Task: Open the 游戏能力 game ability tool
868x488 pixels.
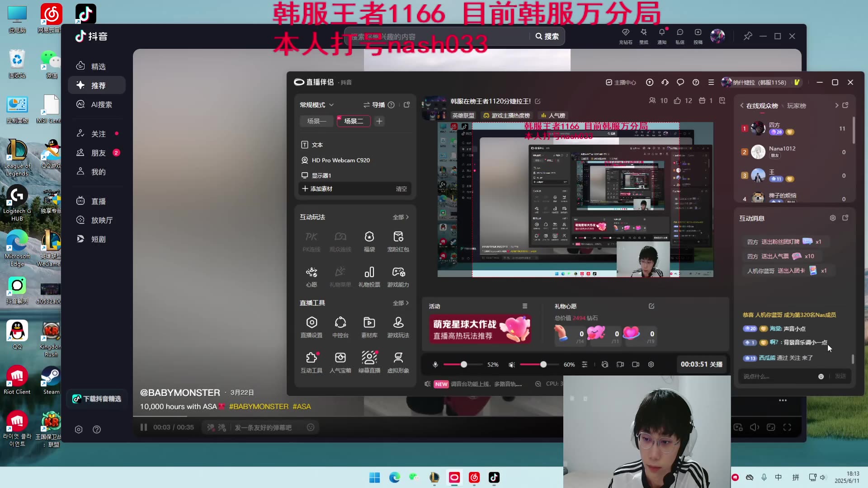Action: [398, 277]
